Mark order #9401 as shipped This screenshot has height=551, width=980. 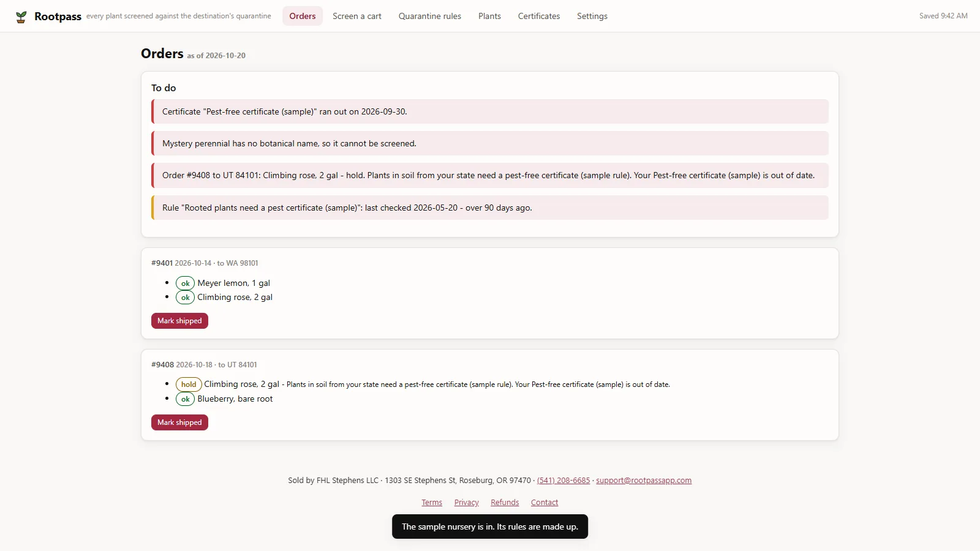click(179, 321)
